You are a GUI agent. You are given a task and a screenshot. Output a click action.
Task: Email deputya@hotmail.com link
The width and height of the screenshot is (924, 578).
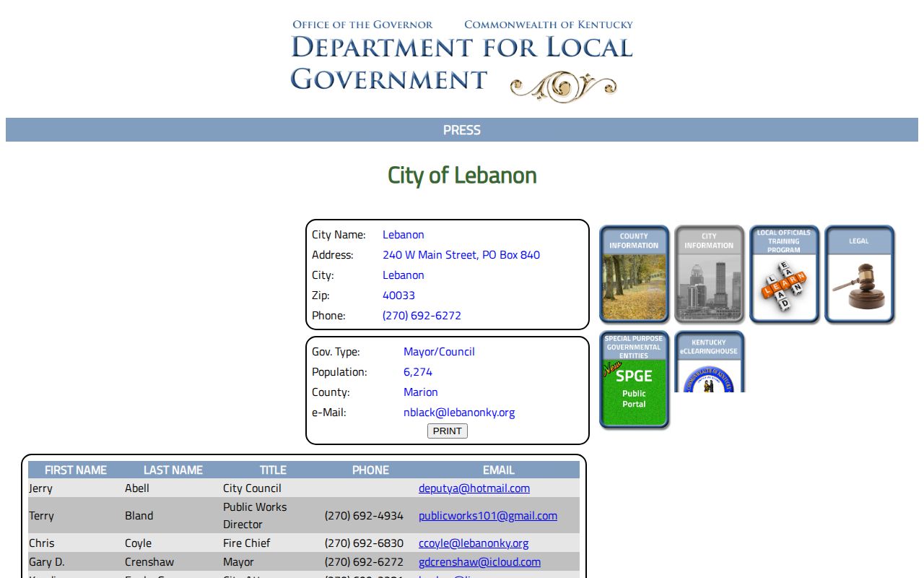[474, 488]
